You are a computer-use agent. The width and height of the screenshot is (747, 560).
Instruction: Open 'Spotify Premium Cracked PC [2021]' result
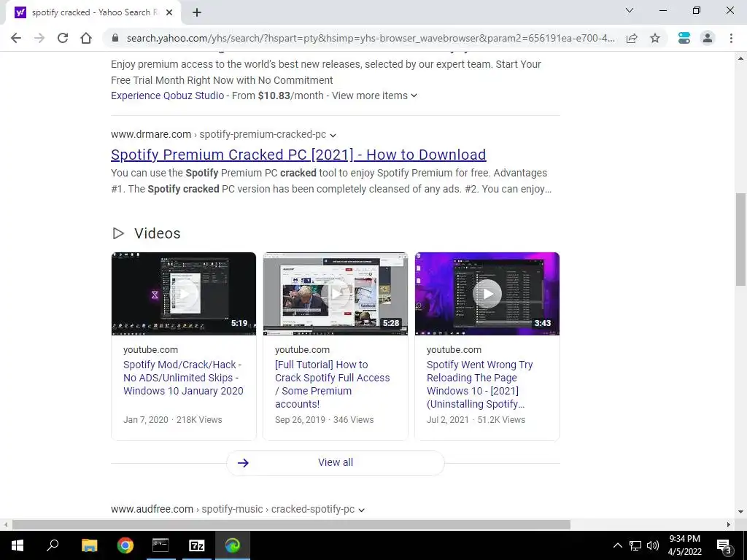(298, 155)
